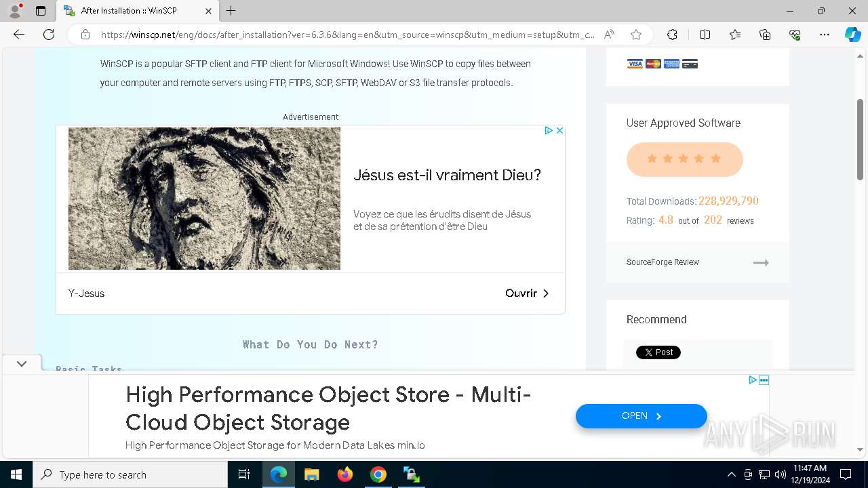Viewport: 868px width, 488px height.
Task: Show hidden system tray icons
Action: [731, 474]
